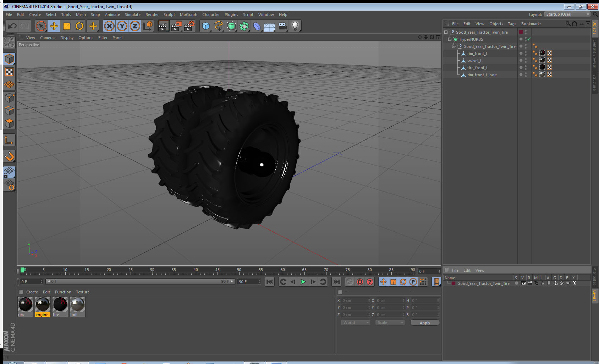The image size is (599, 364).
Task: Open Edit Render Settings icon
Action: click(189, 26)
